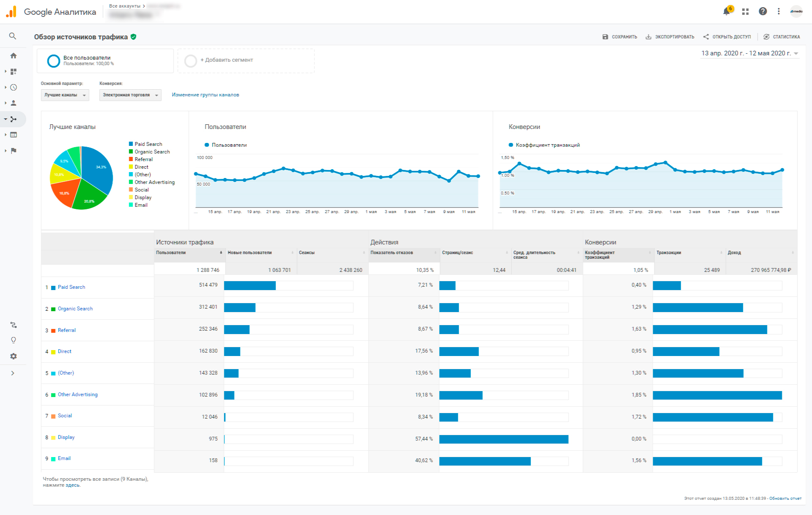Expand Realtime section arrow in sidebar
This screenshot has width=812, height=515.
(x=5, y=87)
